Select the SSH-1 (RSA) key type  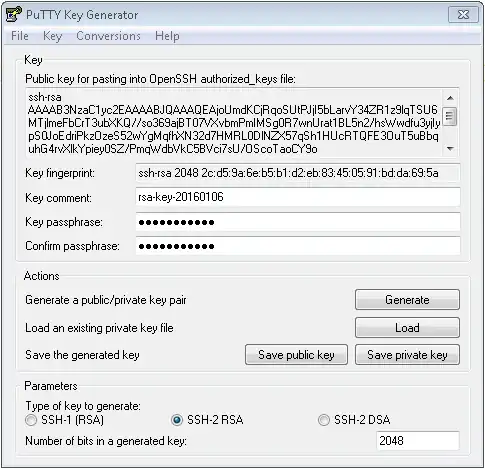(31, 420)
